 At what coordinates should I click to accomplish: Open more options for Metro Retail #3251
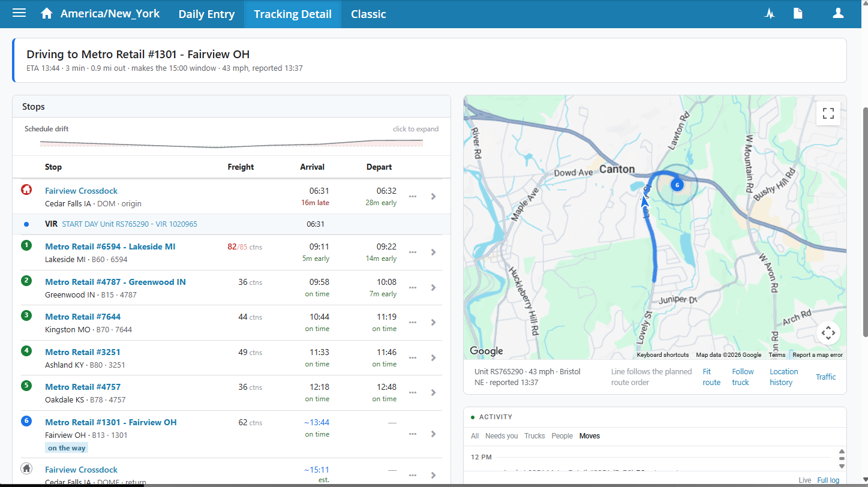pyautogui.click(x=413, y=358)
